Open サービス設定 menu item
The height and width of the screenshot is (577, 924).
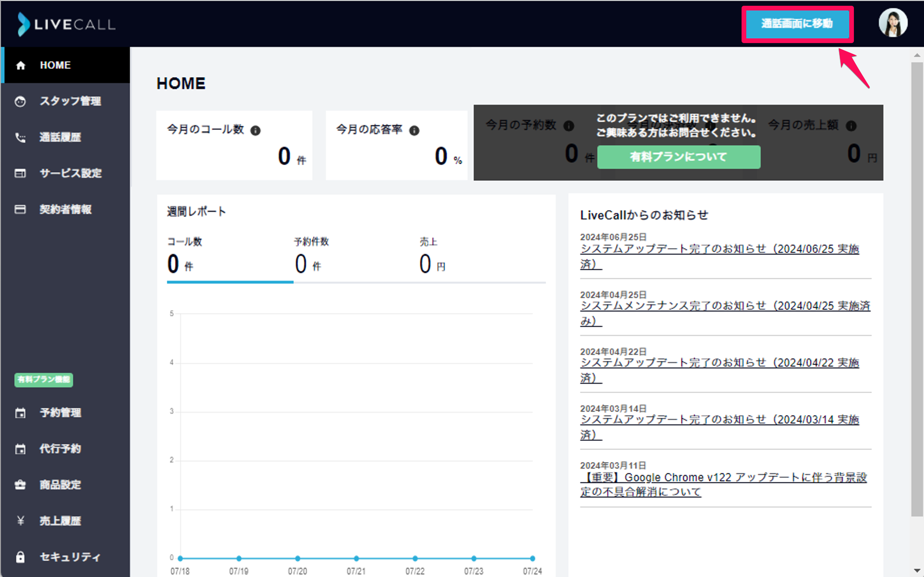tap(65, 173)
